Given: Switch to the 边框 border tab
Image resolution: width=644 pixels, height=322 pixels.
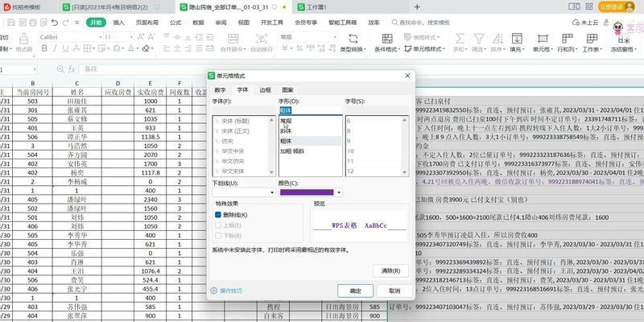Looking at the screenshot, I should (265, 90).
